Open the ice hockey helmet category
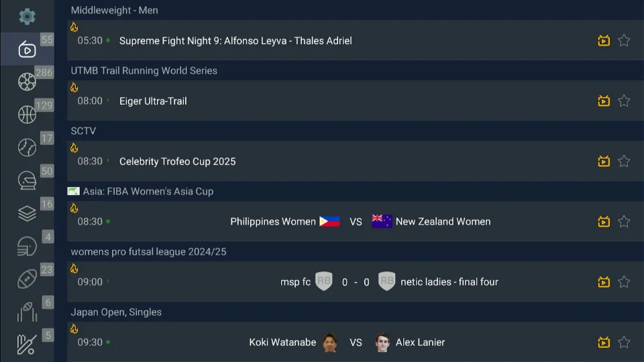644x362 pixels. point(27,180)
